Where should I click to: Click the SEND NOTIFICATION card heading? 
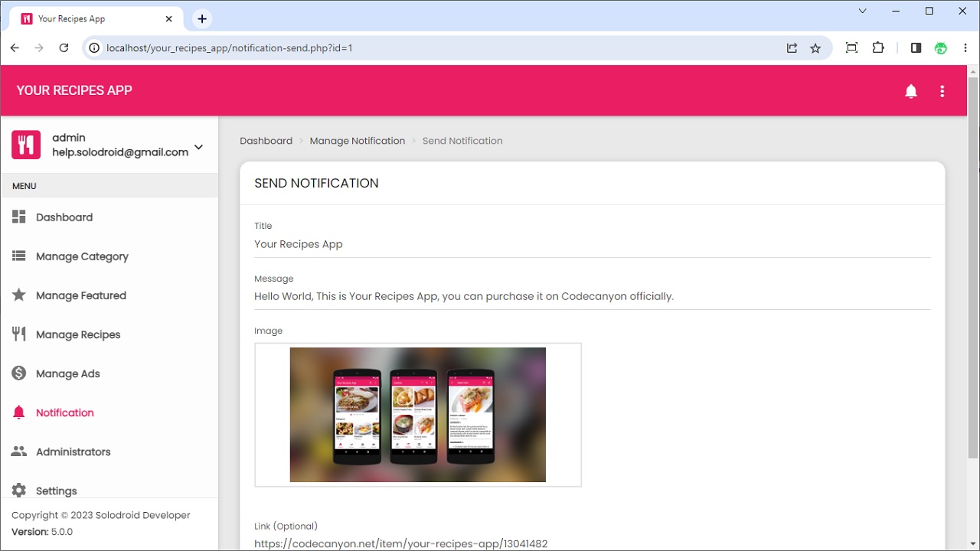[316, 183]
